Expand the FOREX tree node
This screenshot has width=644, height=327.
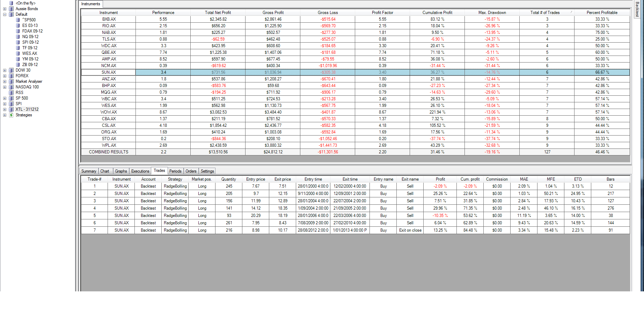[x=5, y=76]
